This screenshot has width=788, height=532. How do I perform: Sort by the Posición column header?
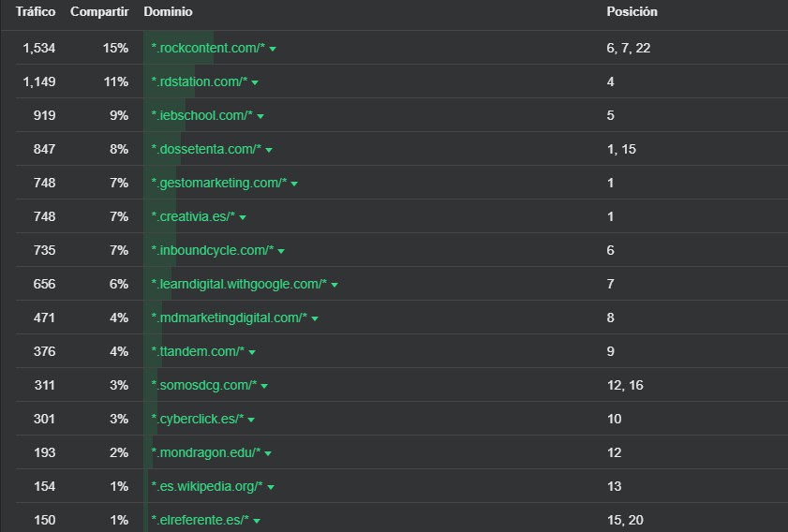pyautogui.click(x=632, y=12)
